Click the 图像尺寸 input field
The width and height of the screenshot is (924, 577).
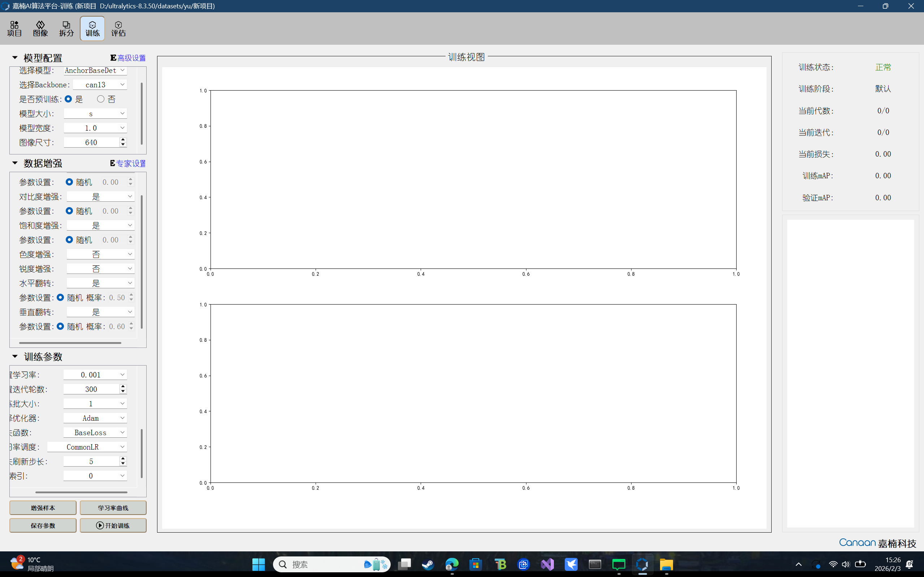(x=91, y=142)
